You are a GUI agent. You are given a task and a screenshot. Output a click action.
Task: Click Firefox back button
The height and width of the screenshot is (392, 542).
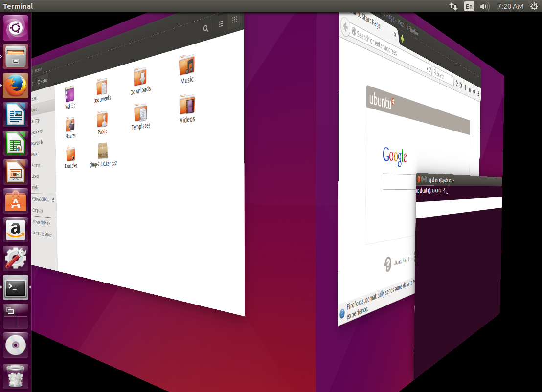click(x=345, y=26)
